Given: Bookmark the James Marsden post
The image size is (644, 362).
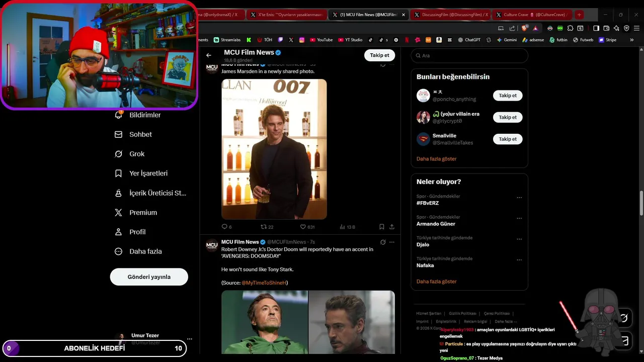Looking at the screenshot, I should point(382,227).
